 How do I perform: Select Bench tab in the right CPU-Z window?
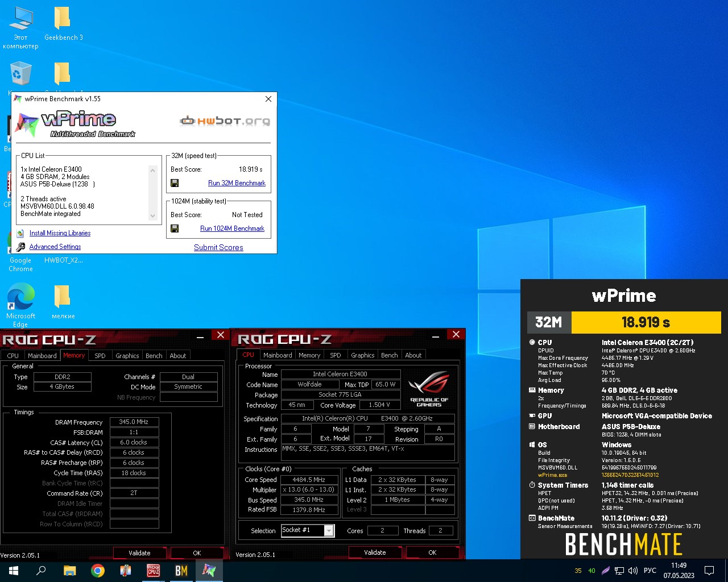click(390, 355)
